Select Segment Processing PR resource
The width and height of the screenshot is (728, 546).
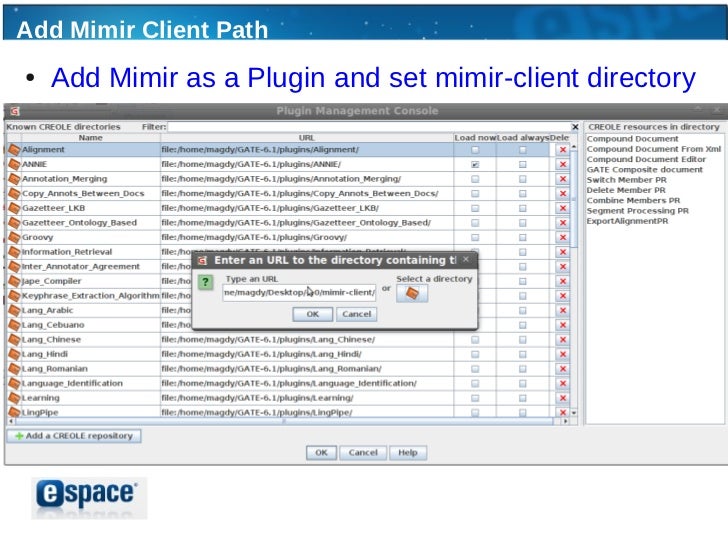pyautogui.click(x=637, y=211)
